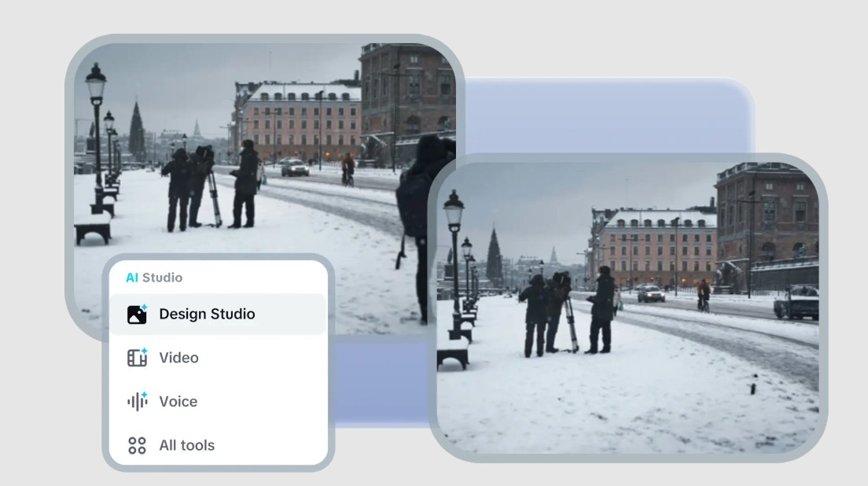Click the Design Studio sparkle image icon

click(137, 314)
